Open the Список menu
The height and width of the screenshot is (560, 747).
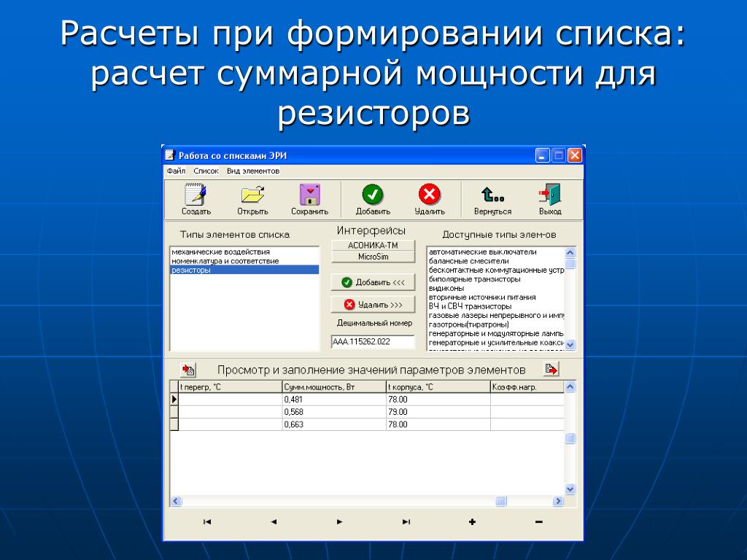(x=206, y=171)
